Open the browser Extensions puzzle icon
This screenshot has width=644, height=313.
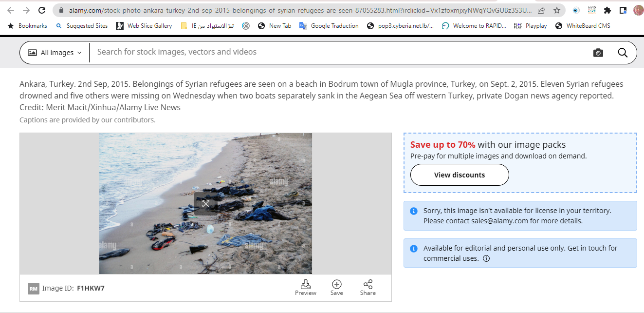pos(607,10)
